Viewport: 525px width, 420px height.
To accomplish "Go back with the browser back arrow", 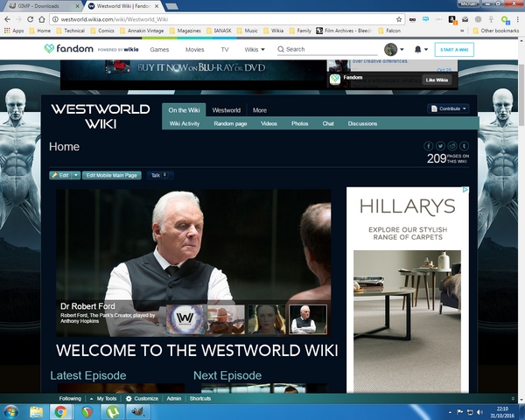I will (7, 19).
